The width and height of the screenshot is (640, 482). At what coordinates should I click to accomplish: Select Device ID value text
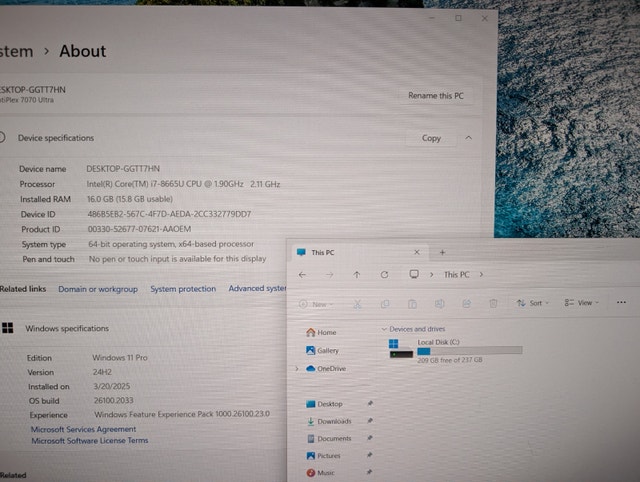tap(169, 214)
